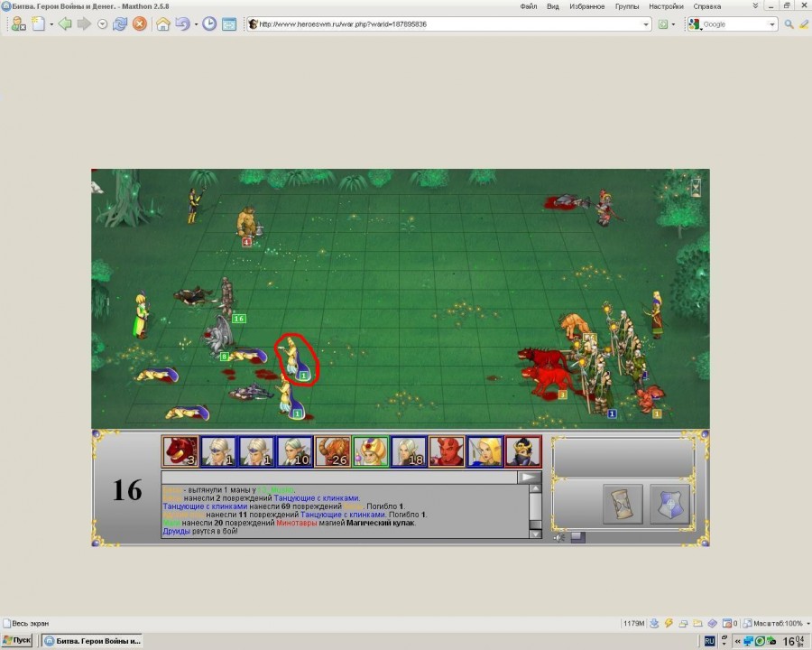Viewport: 812px width, 650px height.
Task: Open the Справка menu
Action: (x=706, y=6)
